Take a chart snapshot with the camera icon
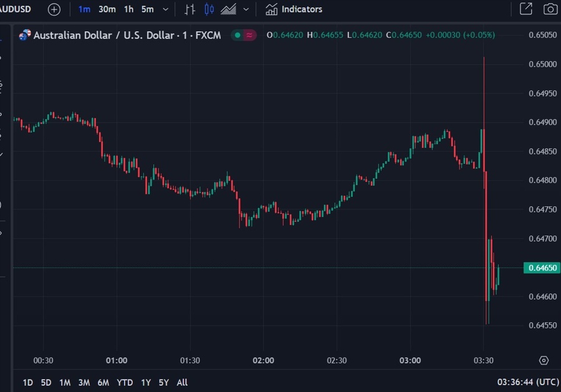The width and height of the screenshot is (561, 392). pos(550,9)
